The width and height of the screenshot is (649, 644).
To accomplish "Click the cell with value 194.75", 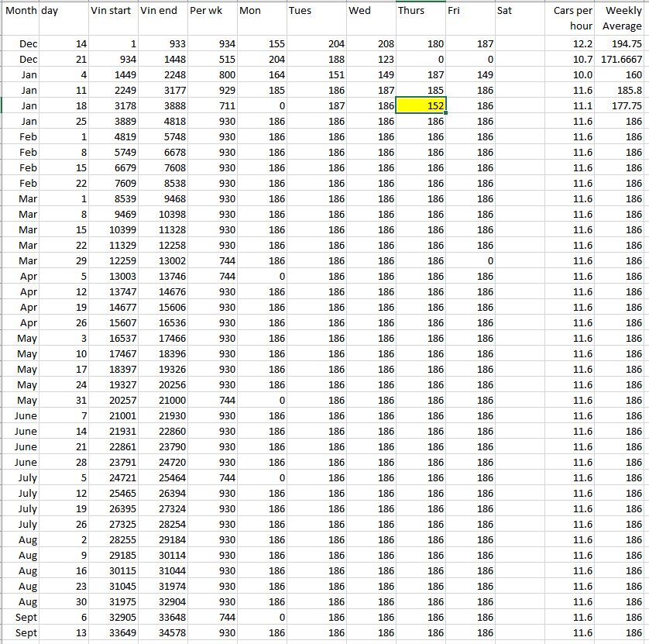I will [621, 44].
